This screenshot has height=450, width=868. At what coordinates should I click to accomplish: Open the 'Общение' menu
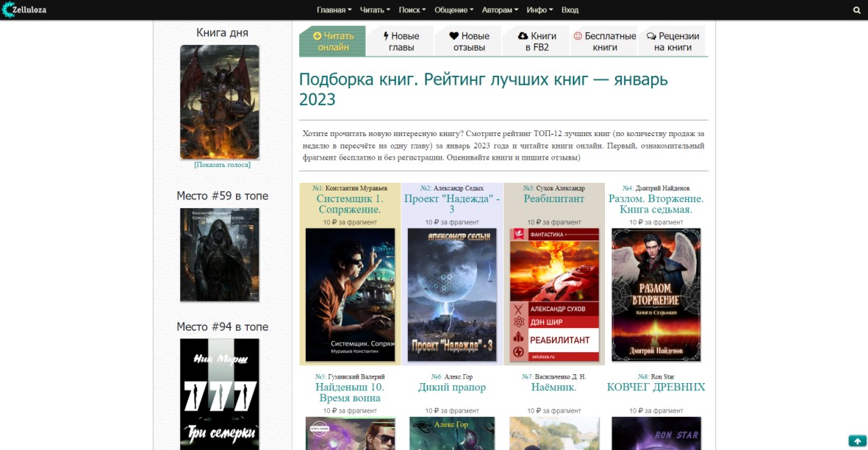pyautogui.click(x=453, y=10)
